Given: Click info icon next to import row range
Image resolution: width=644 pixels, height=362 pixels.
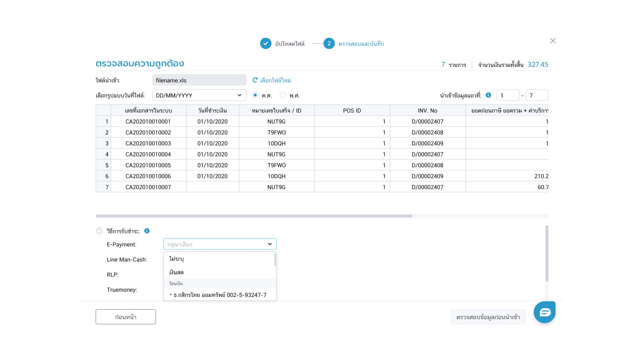Looking at the screenshot, I should pyautogui.click(x=488, y=95).
